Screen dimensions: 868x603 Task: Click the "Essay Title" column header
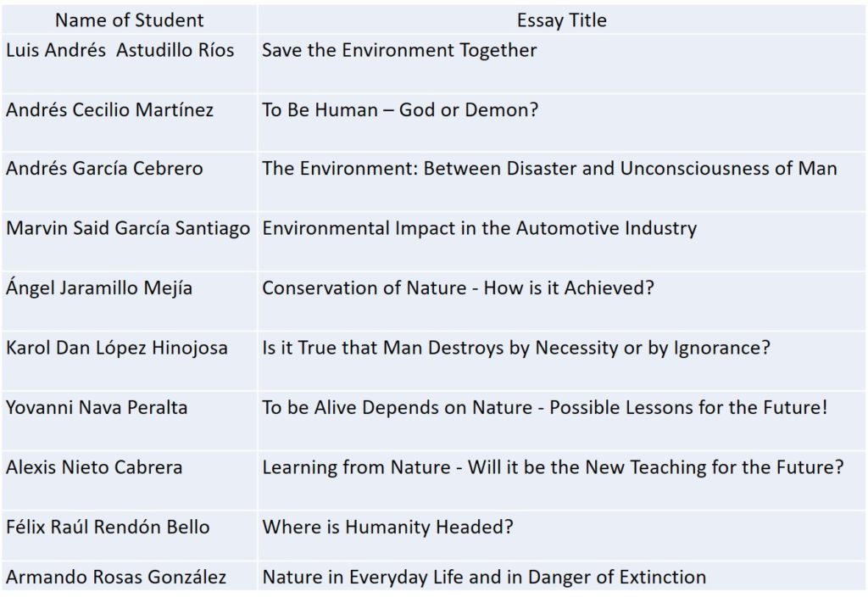point(562,20)
